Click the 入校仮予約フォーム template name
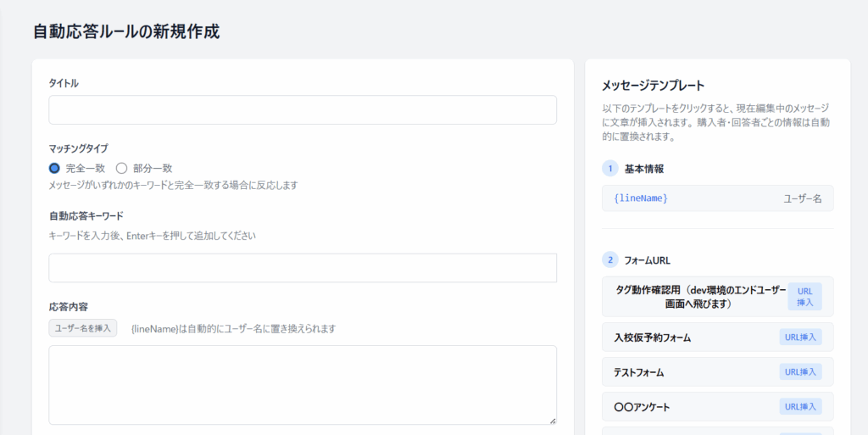The width and height of the screenshot is (868, 435). (653, 337)
